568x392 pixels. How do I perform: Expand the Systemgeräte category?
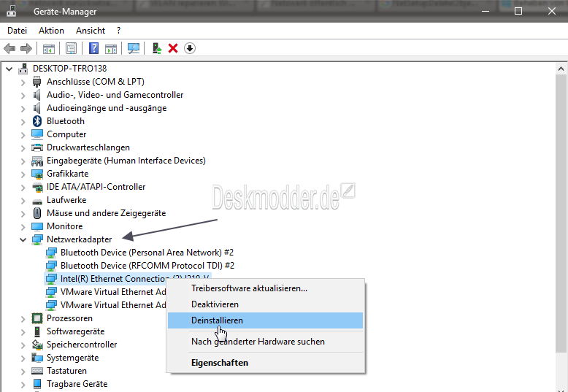click(x=23, y=358)
